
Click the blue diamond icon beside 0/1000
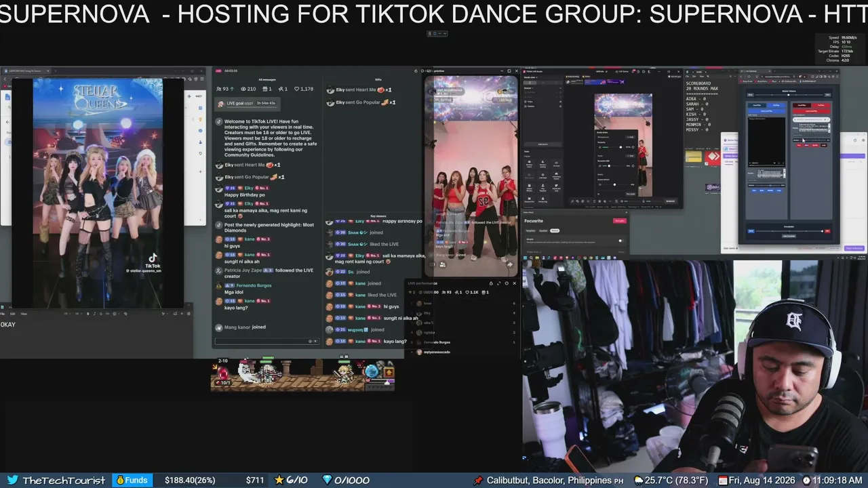coord(328,480)
